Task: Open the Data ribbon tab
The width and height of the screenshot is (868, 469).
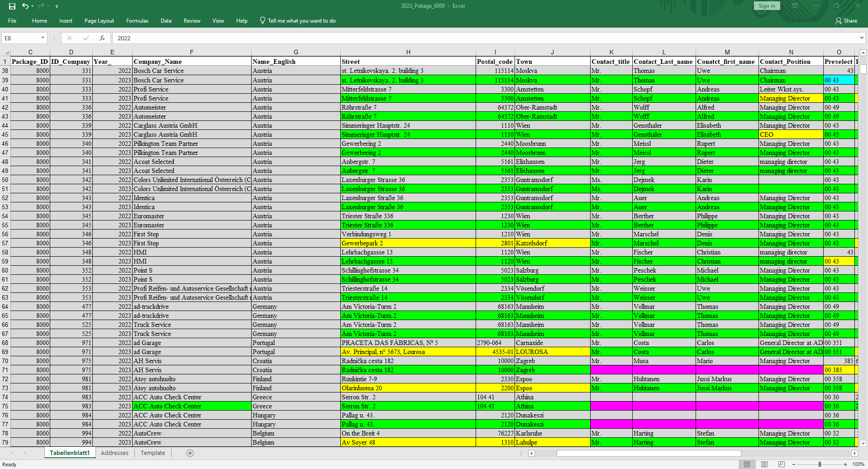Action: (166, 21)
